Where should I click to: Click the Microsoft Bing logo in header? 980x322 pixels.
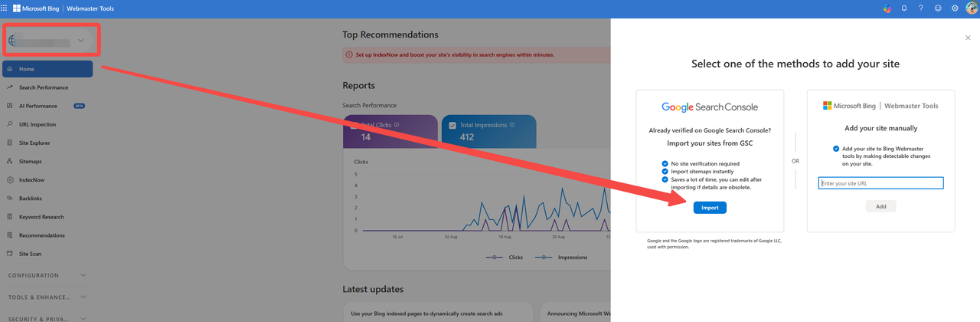tap(34, 8)
